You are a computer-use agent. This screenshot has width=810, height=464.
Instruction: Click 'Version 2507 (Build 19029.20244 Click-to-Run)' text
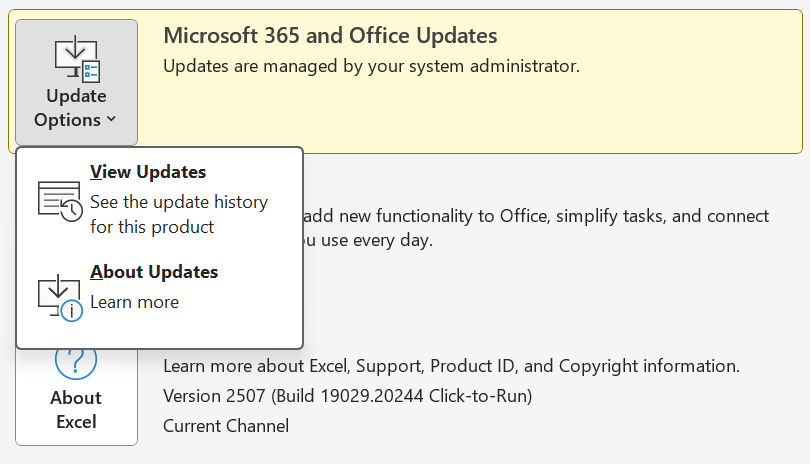click(x=348, y=396)
